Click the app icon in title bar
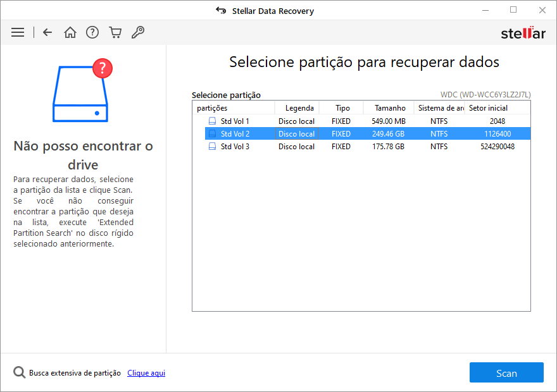Screen dimensions: 557x392 (221, 11)
